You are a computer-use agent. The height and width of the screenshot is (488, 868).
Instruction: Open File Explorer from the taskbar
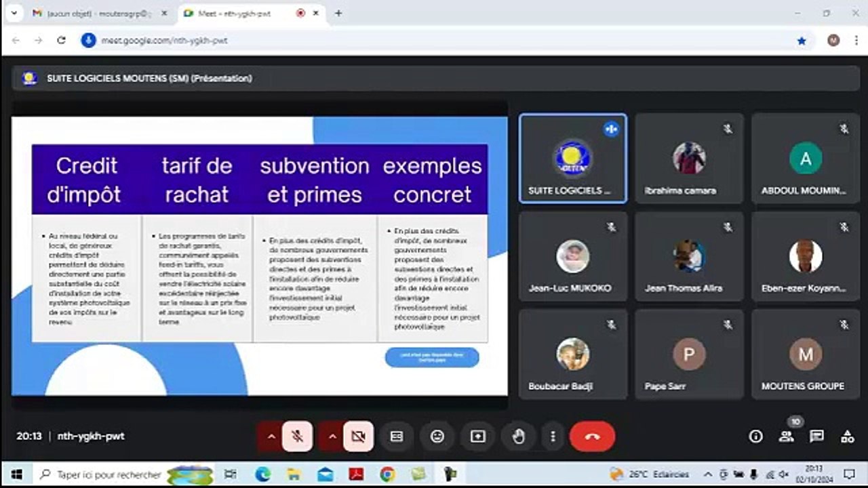(x=294, y=474)
